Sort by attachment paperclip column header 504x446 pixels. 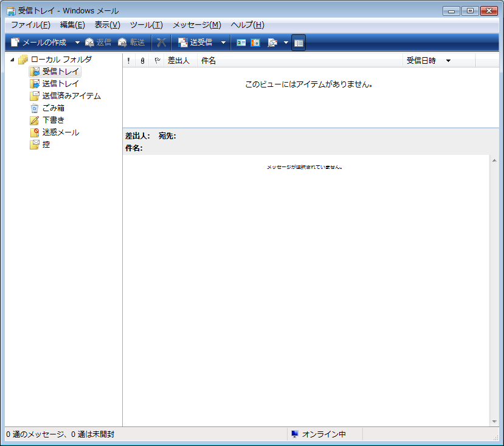pos(142,60)
